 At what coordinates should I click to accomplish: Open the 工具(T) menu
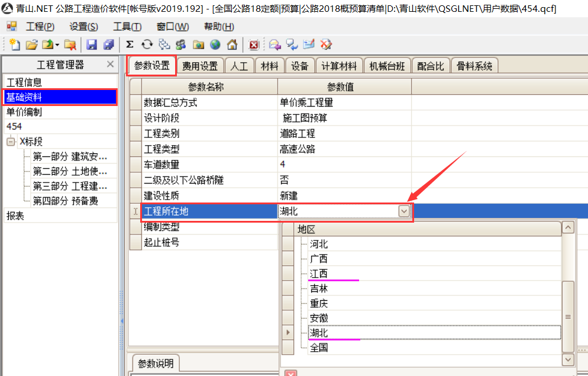[x=127, y=27]
